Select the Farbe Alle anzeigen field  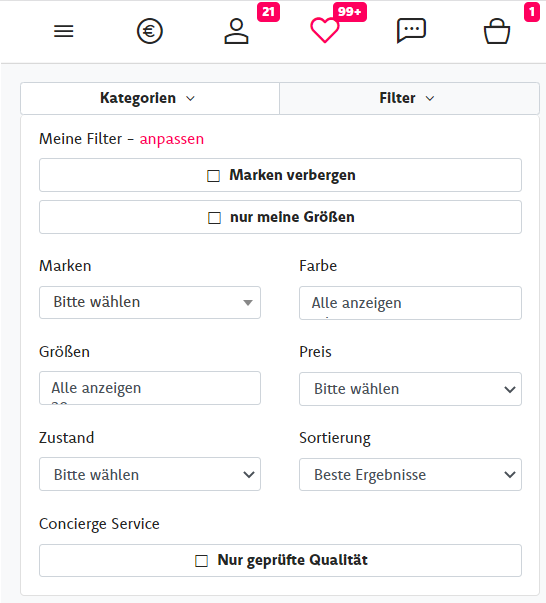coord(410,303)
